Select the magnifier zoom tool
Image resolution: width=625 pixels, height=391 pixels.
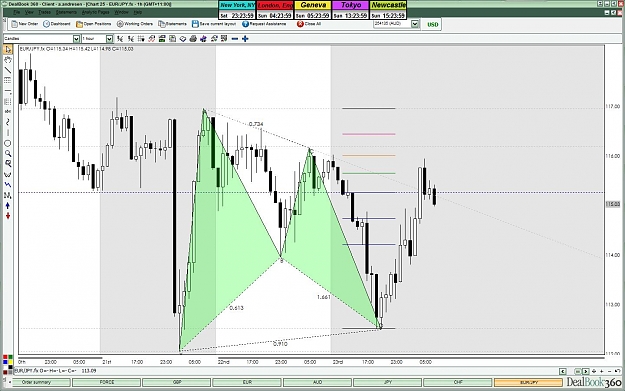click(8, 153)
